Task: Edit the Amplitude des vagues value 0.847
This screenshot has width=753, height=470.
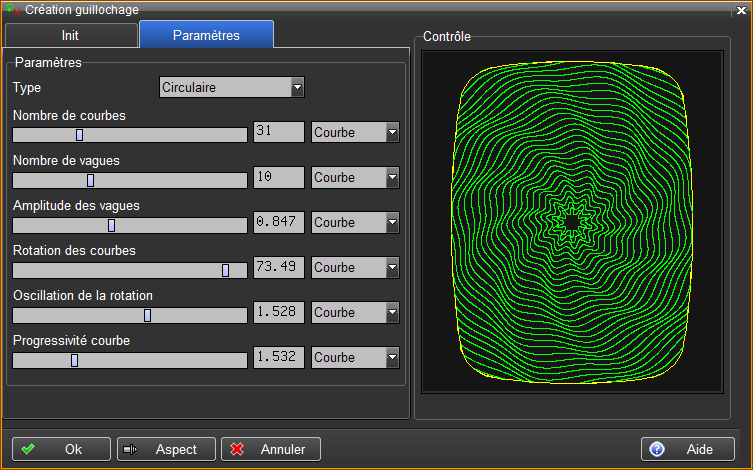Action: 279,222
